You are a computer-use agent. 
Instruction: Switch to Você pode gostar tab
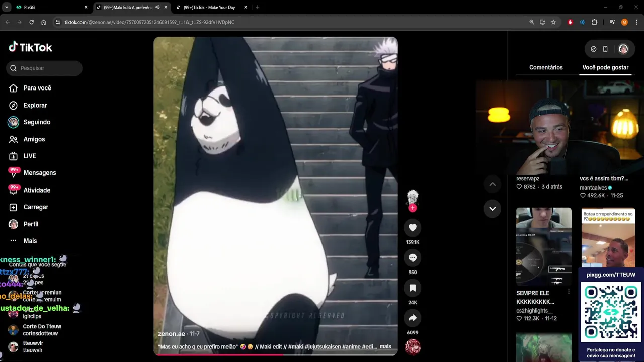605,67
